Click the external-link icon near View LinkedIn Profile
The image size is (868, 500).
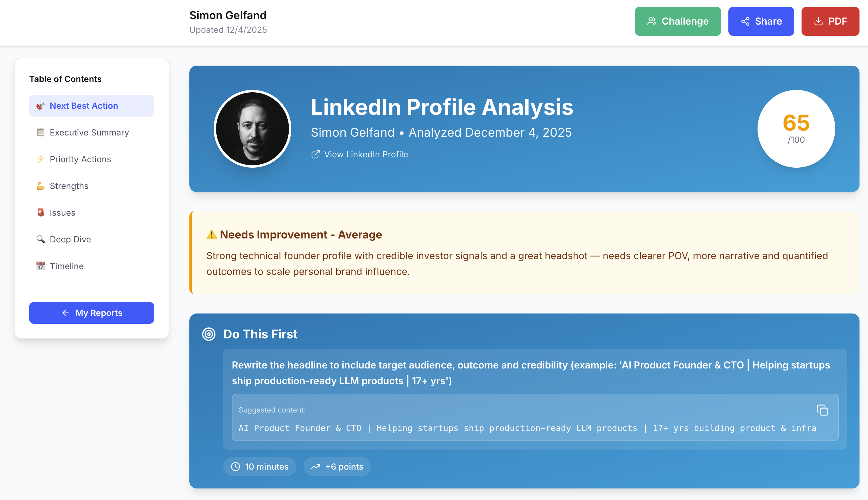point(316,154)
